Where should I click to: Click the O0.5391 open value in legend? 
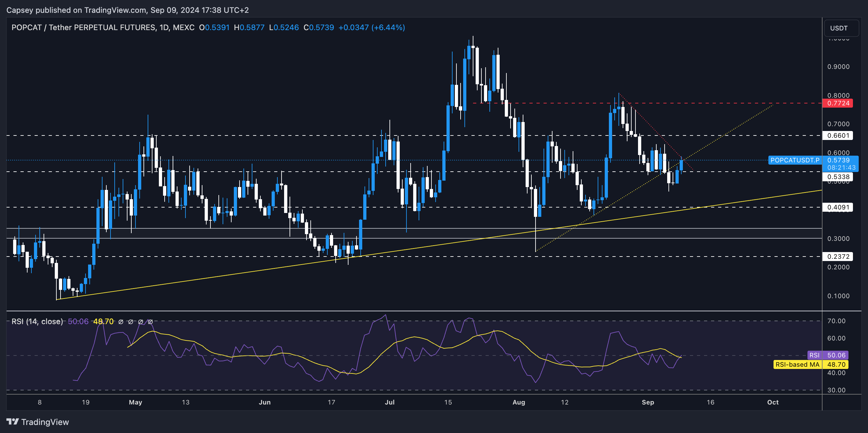215,28
